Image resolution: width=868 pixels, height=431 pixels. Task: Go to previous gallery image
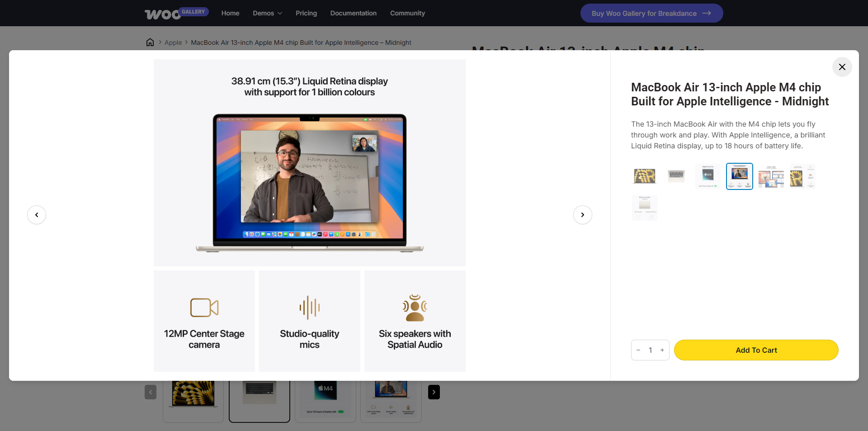click(x=37, y=215)
